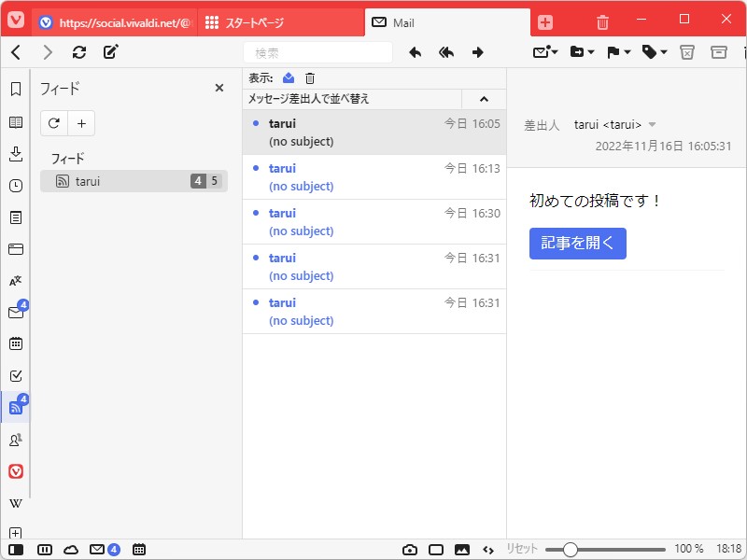Screen dimensions: 747x560
Task: Open the Tasks panel in the sidebar
Action: click(15, 375)
